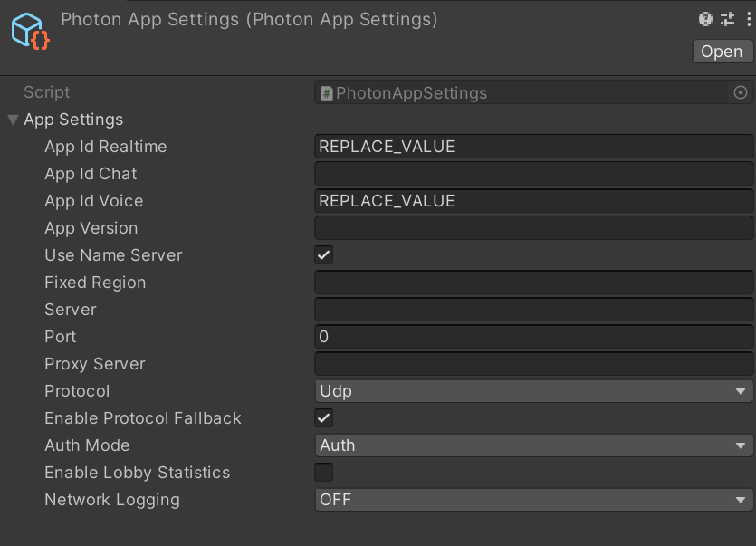The image size is (756, 546).
Task: Click the App Id Realtime text field
Action: click(533, 147)
